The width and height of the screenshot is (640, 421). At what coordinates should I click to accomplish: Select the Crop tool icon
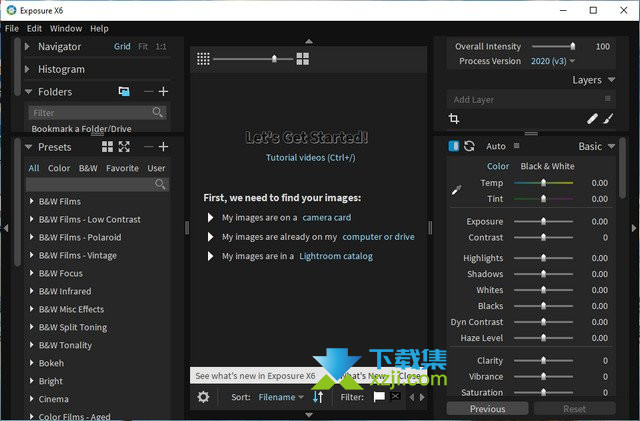click(x=454, y=119)
